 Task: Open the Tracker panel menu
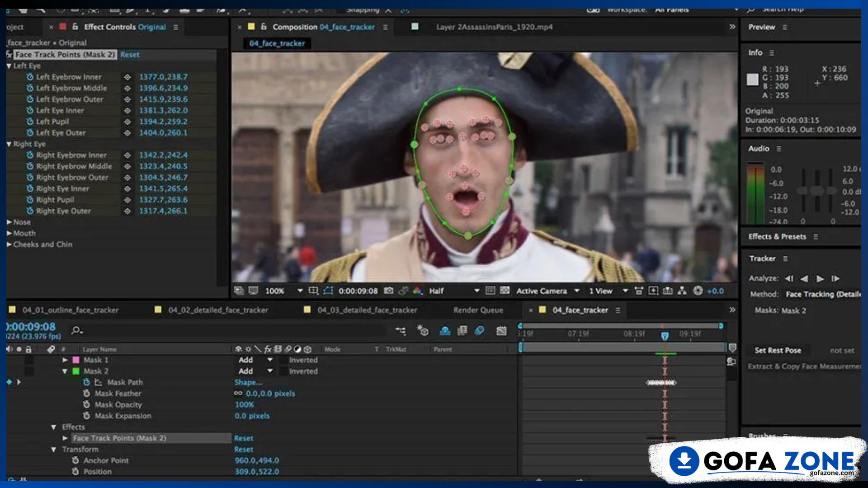[x=785, y=258]
